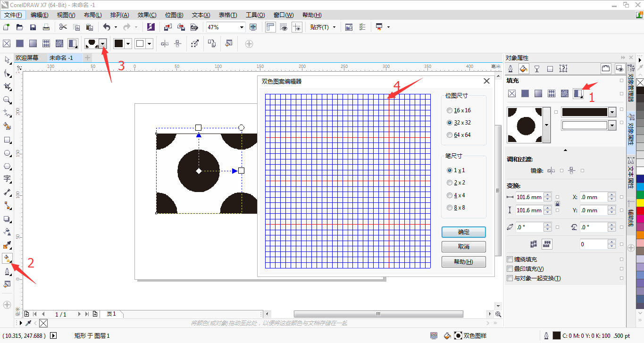Click the Save icon in toolbar

tap(33, 27)
